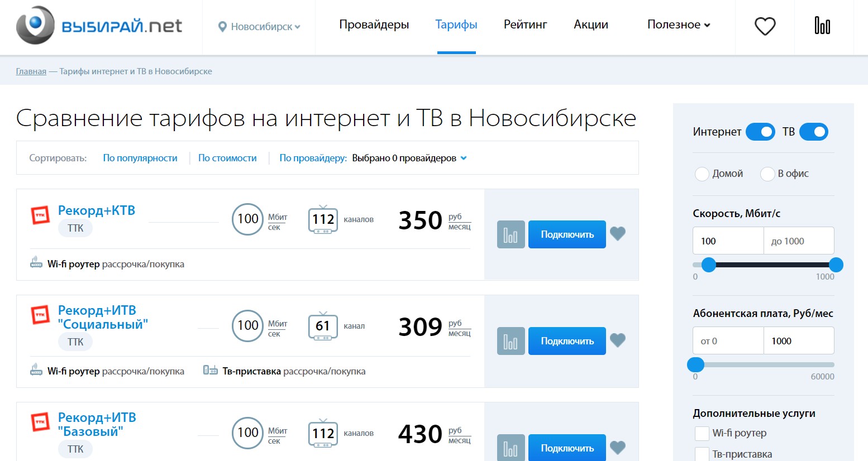Click Wi-fi router icon in Рекорд+КТВ card
Image resolution: width=868 pixels, height=461 pixels.
[36, 262]
